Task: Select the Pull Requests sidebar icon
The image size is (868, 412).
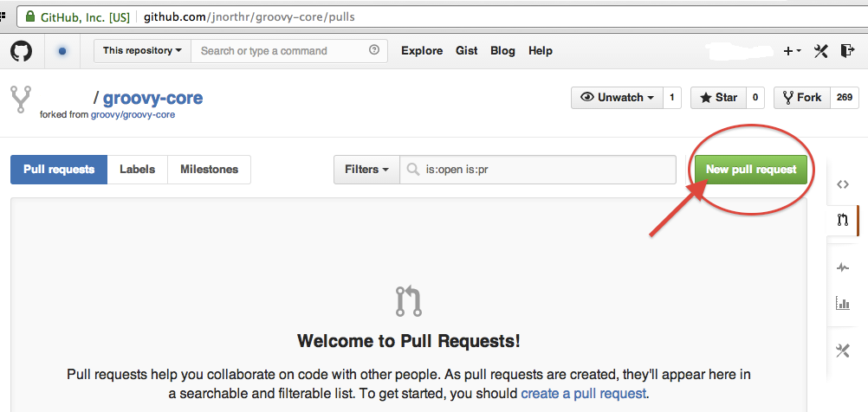Action: pos(842,220)
